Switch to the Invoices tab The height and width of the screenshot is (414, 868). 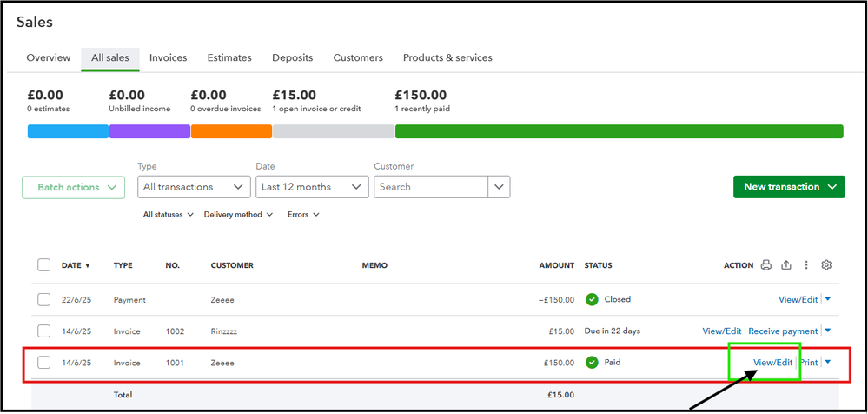coord(168,57)
